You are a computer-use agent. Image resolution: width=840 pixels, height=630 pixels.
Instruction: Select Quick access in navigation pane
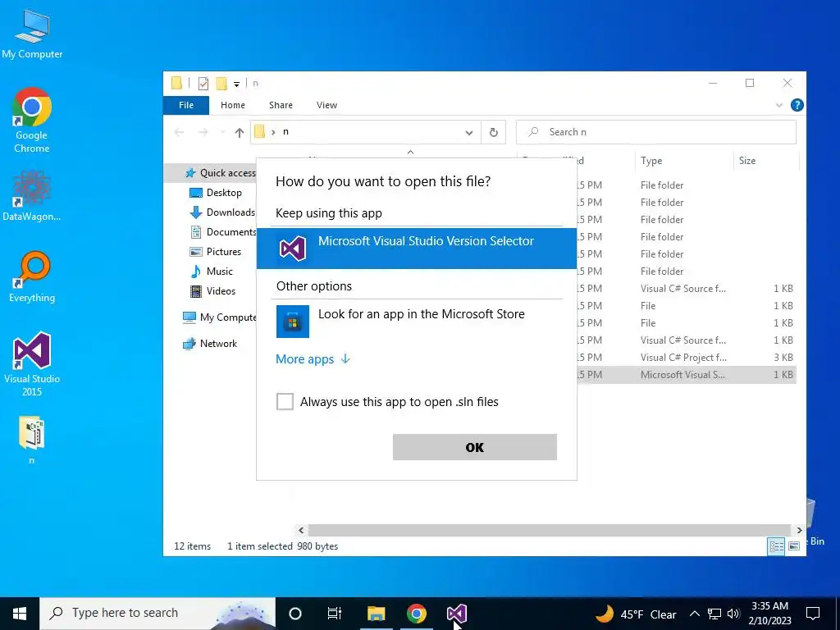coord(220,172)
